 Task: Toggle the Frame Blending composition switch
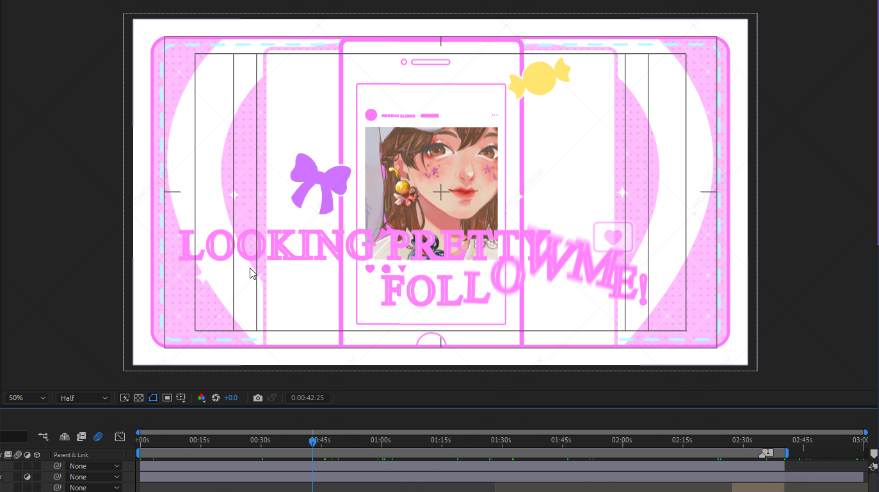[81, 437]
